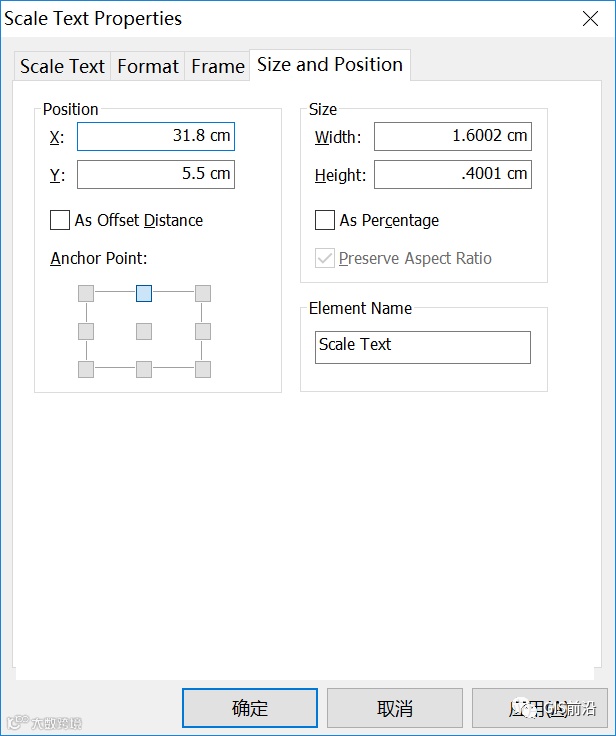Click the 取消 cancel button
The width and height of the screenshot is (616, 736).
tap(395, 708)
